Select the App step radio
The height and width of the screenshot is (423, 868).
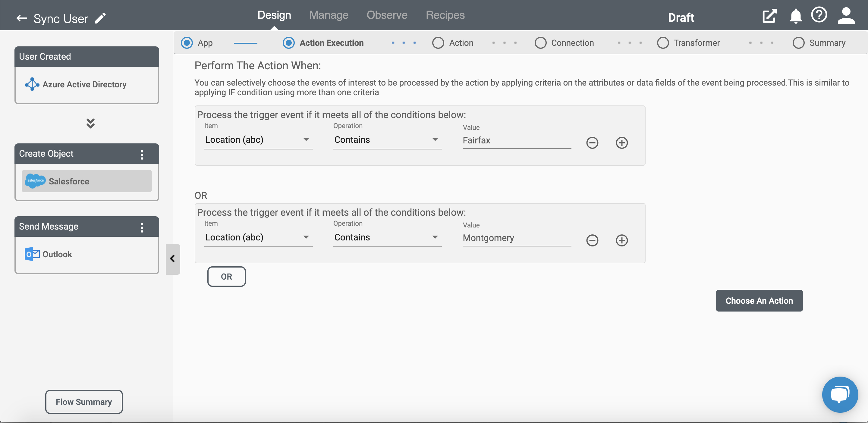pos(187,43)
